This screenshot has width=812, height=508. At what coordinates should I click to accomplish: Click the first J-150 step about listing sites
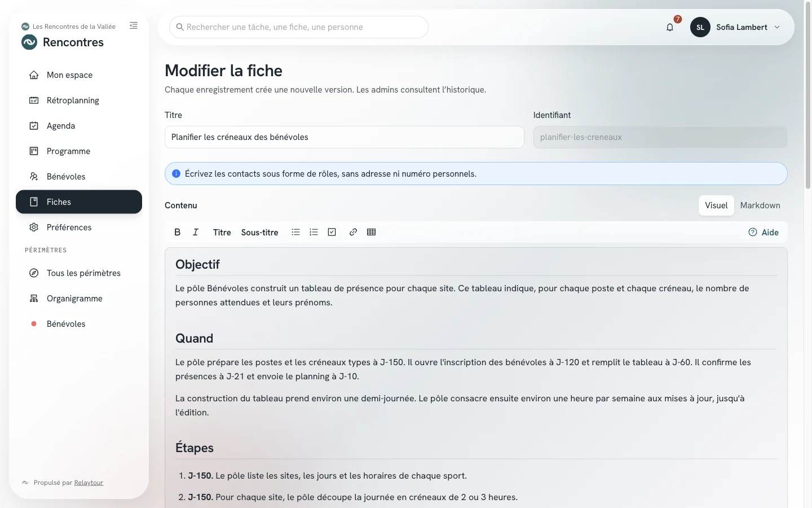tap(328, 476)
